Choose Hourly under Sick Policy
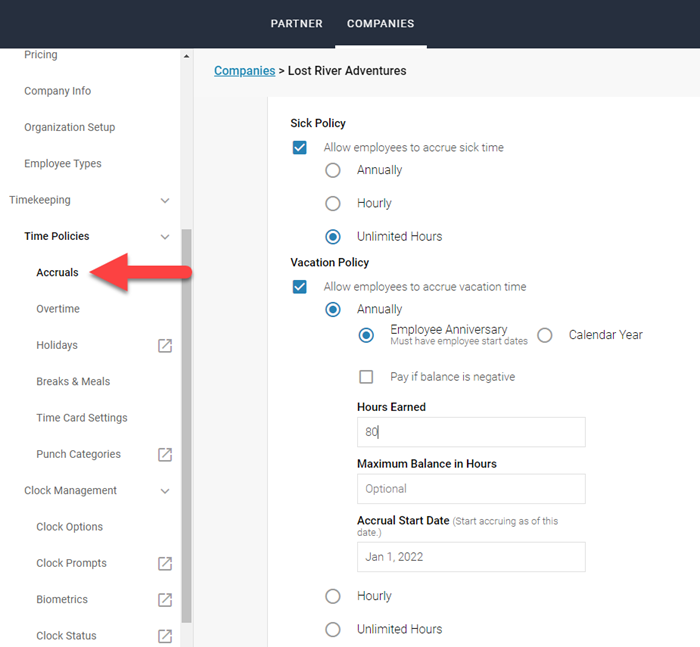The width and height of the screenshot is (700, 647). pos(333,203)
